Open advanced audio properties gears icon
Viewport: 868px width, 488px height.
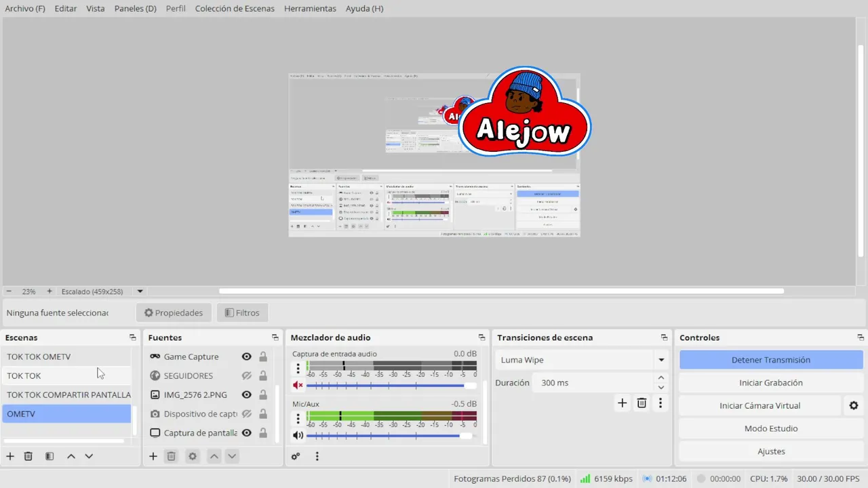(296, 456)
